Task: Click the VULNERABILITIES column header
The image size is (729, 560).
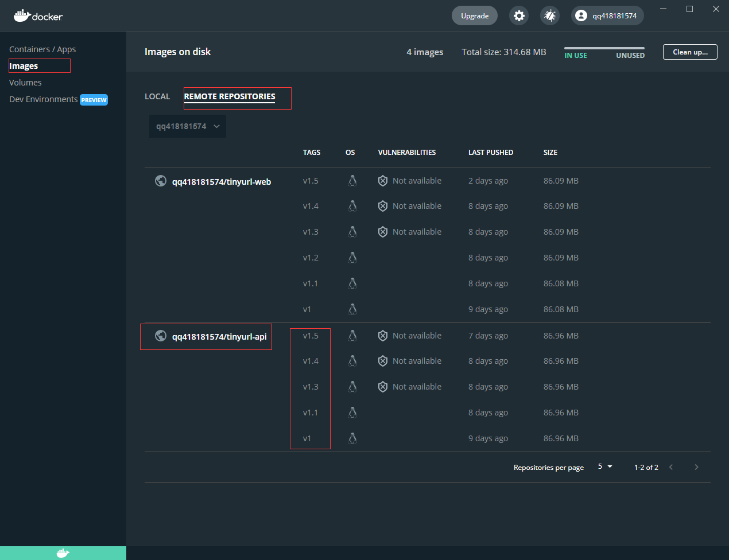Action: tap(407, 153)
